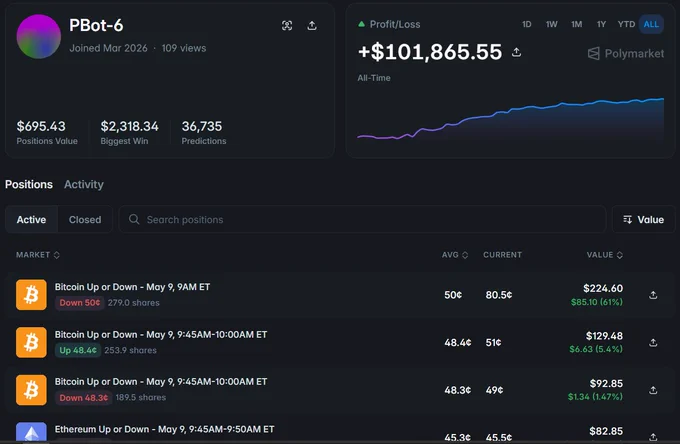The image size is (680, 444).
Task: Click the Up 48.4¢ badge
Action: 78,350
